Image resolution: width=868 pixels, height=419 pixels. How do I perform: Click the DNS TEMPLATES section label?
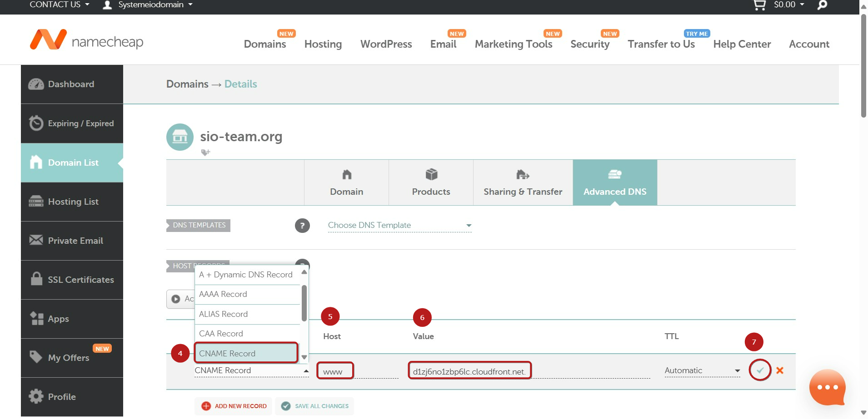199,225
